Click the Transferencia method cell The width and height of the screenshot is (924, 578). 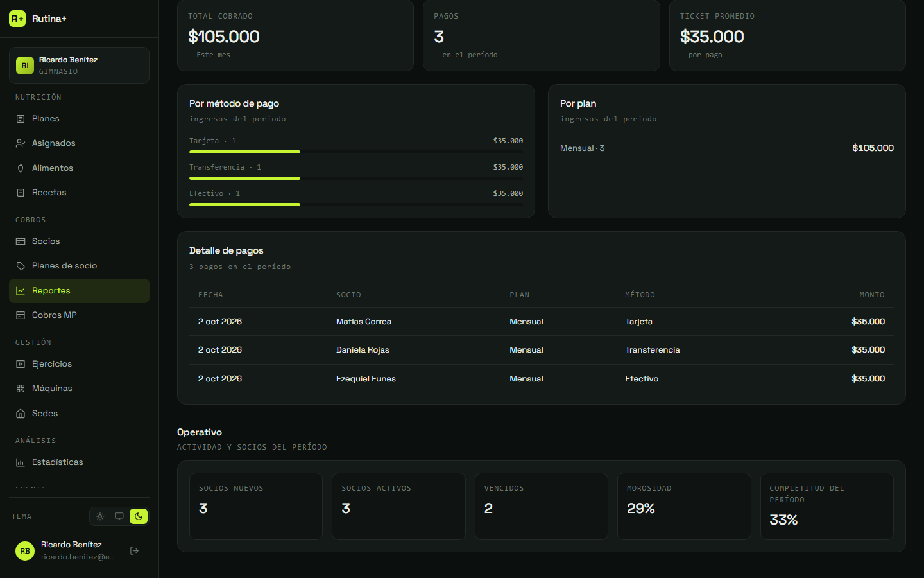653,350
